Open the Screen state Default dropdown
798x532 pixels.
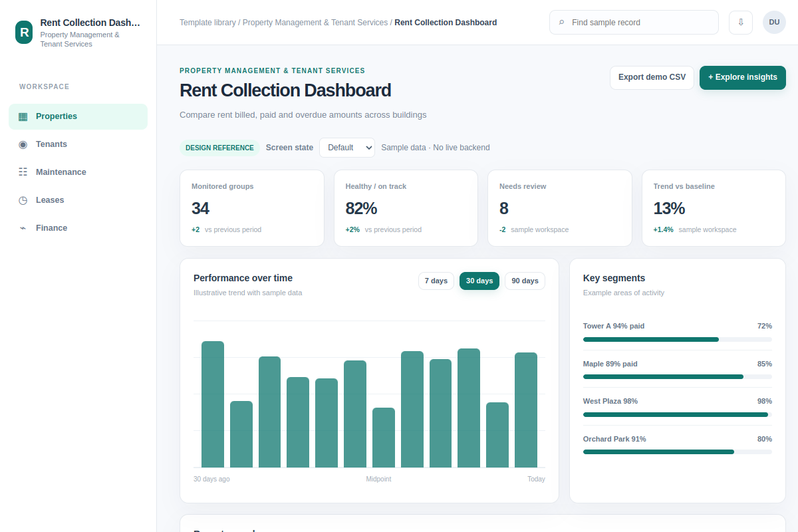point(347,148)
